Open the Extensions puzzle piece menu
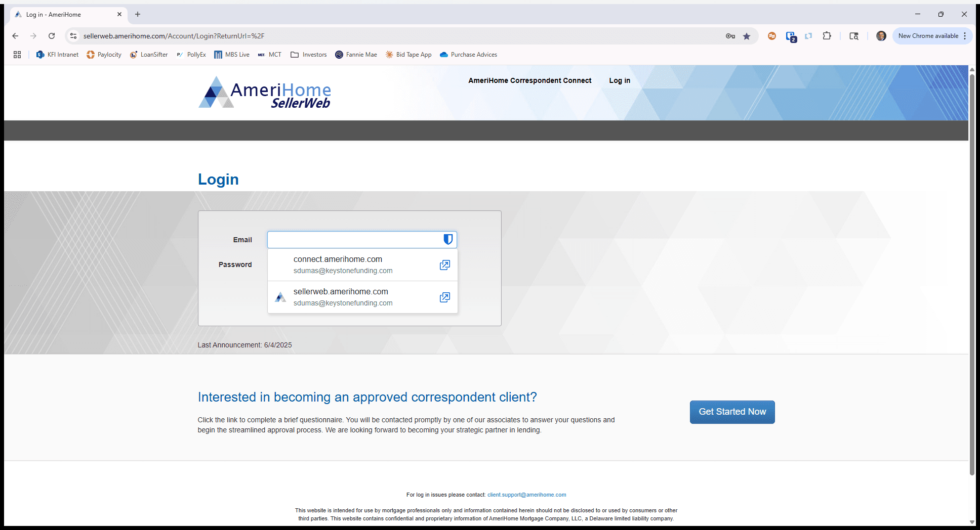Image resolution: width=980 pixels, height=530 pixels. [827, 36]
